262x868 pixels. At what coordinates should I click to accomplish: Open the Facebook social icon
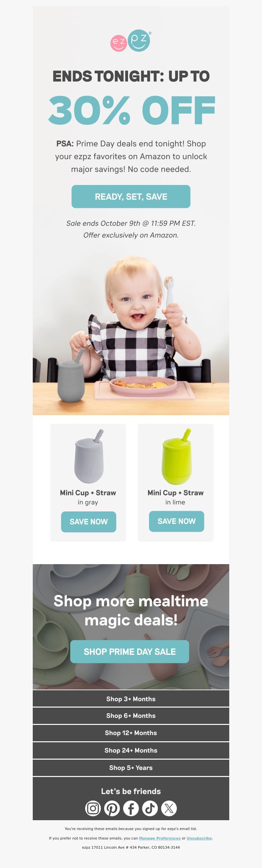tap(131, 808)
